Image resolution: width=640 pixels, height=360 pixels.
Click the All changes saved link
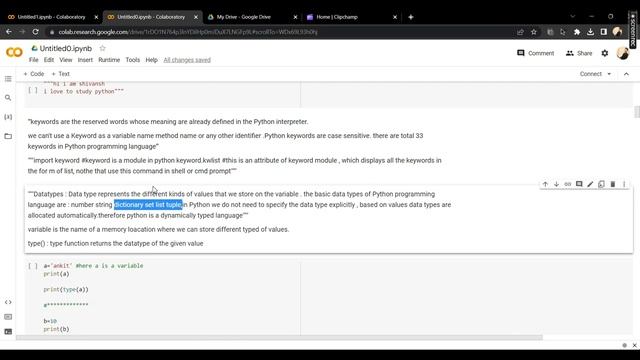tap(187, 60)
